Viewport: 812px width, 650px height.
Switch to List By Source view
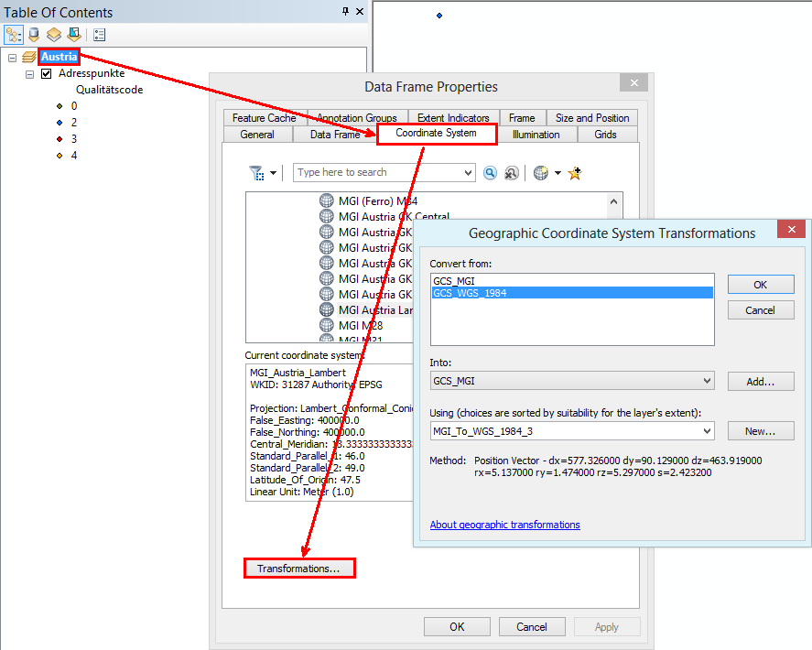click(x=34, y=34)
